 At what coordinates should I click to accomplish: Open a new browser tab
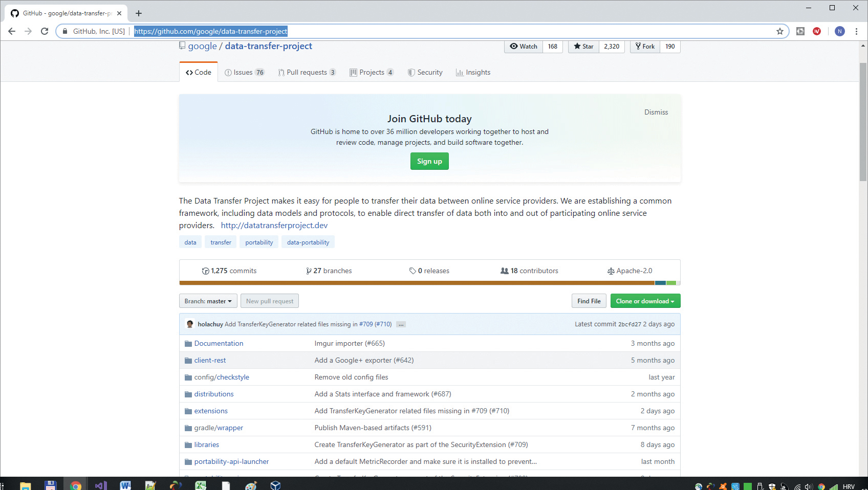[138, 13]
